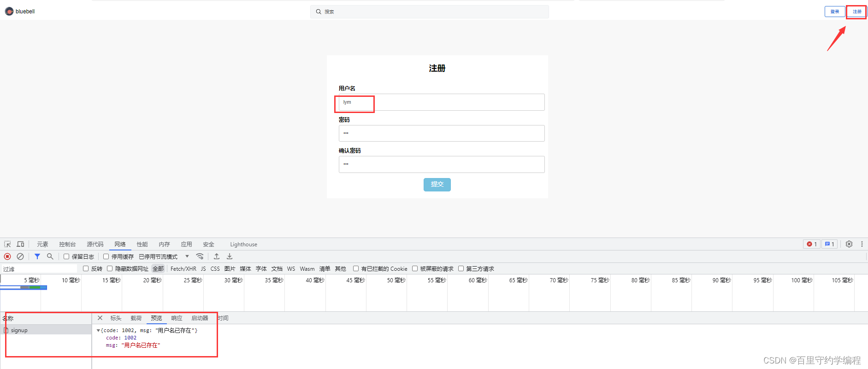The width and height of the screenshot is (868, 369).
Task: Filter requests by manifest type
Action: tap(325, 269)
